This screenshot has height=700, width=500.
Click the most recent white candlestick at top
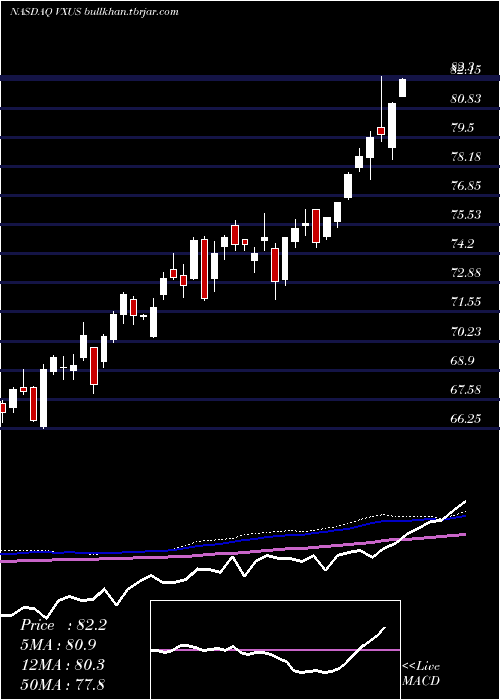[403, 88]
